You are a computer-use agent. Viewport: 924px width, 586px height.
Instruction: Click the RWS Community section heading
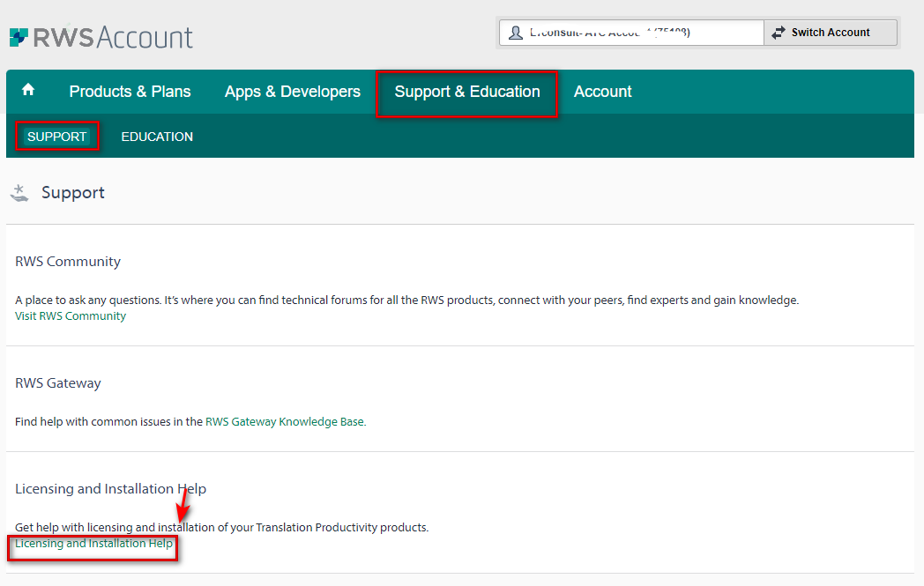pos(67,261)
